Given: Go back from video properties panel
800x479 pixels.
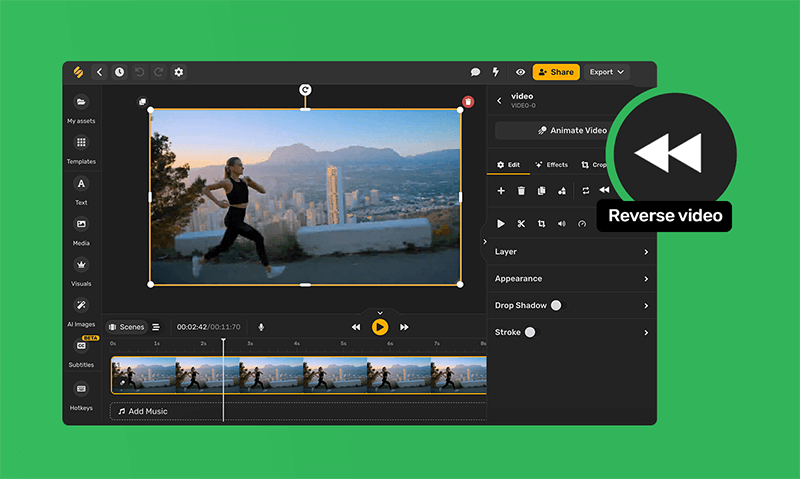Looking at the screenshot, I should [499, 100].
